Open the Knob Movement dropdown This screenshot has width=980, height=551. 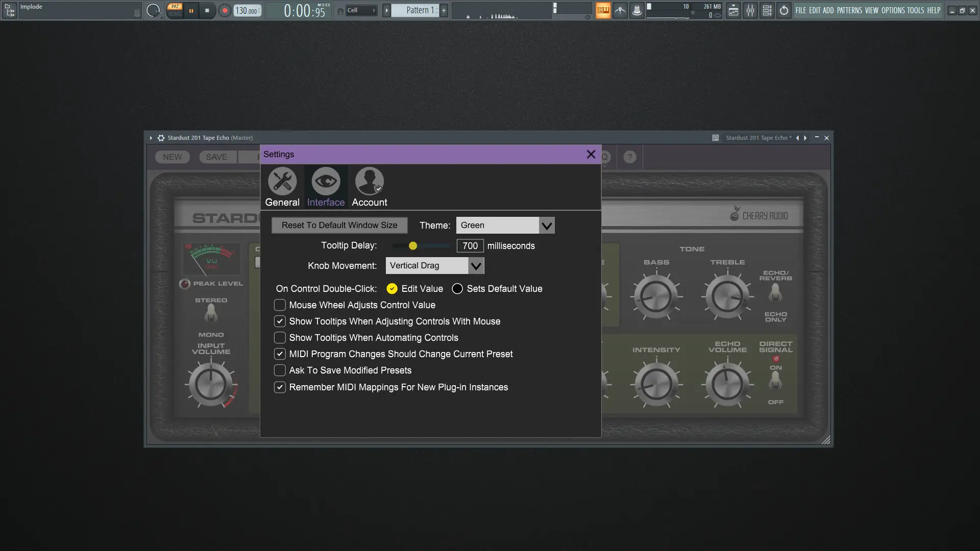[476, 266]
